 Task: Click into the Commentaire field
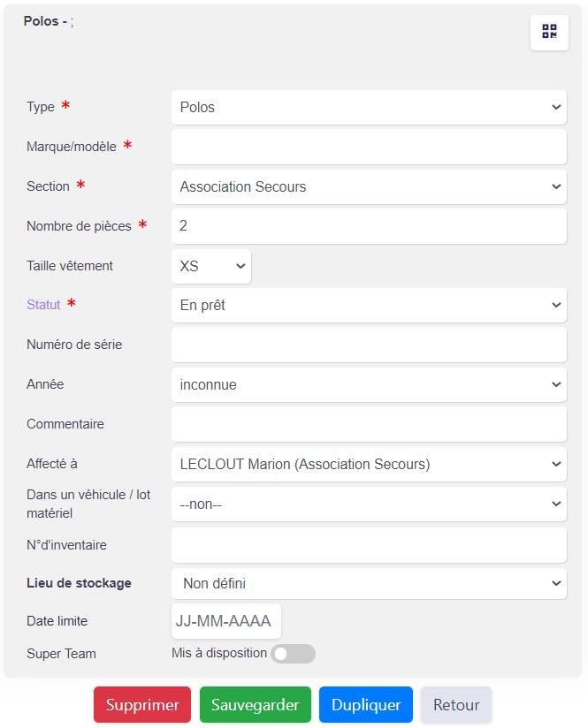point(369,424)
